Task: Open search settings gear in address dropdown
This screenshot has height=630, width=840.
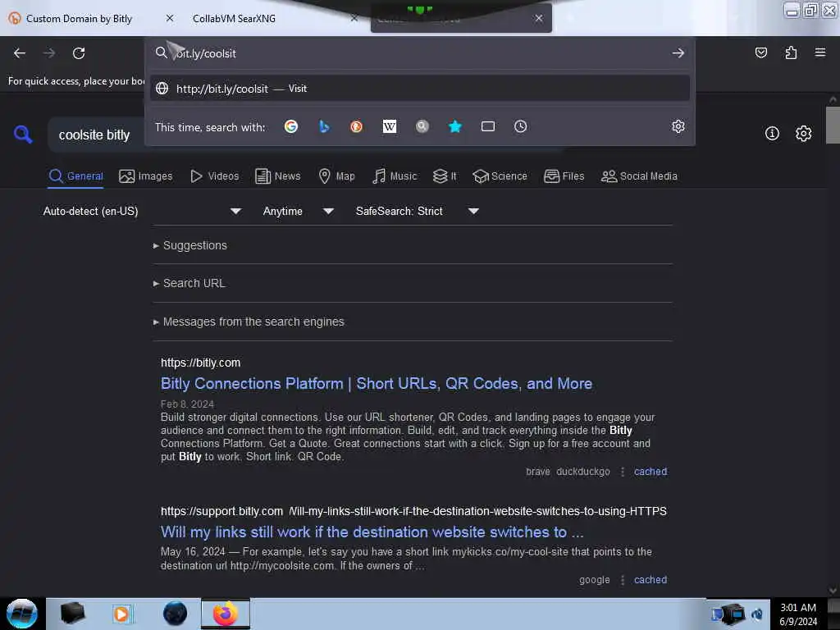Action: pos(678,126)
